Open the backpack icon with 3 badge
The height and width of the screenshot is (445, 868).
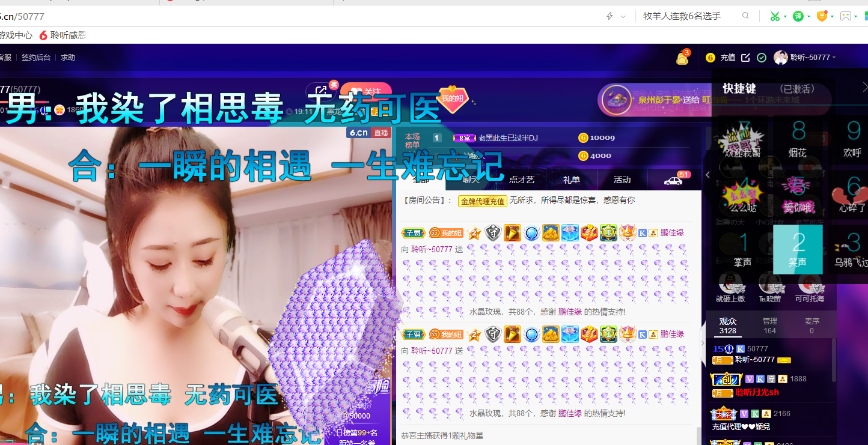click(682, 58)
